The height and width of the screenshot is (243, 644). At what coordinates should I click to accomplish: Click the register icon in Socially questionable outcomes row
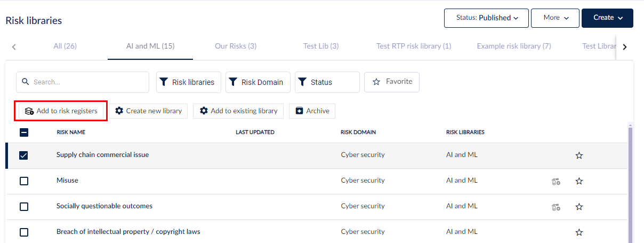pyautogui.click(x=556, y=207)
